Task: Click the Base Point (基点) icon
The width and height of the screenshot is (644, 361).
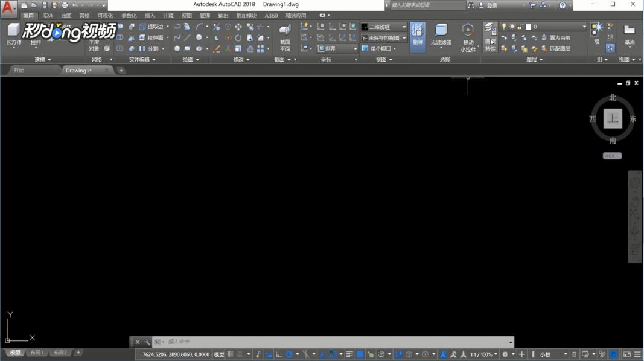Action: pos(630,34)
